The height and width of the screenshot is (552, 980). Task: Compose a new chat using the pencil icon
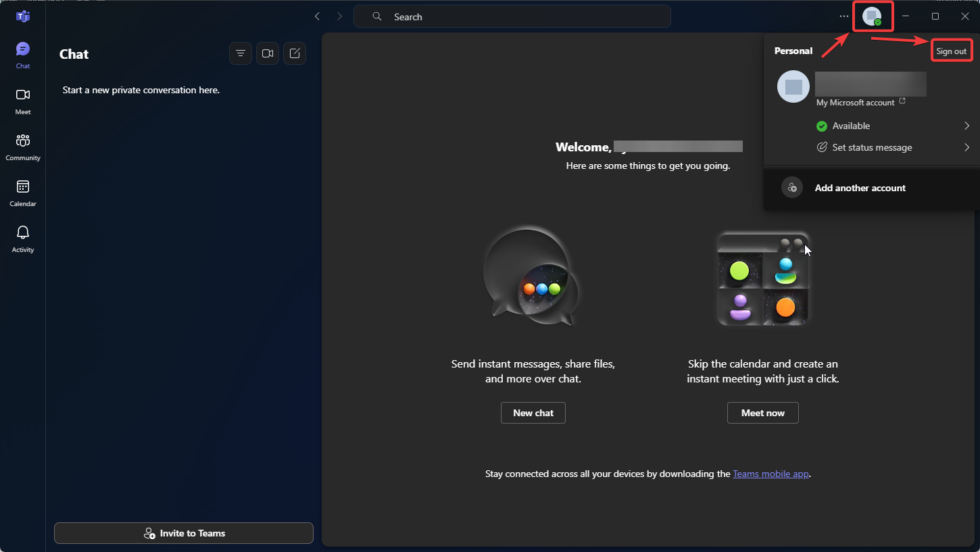pyautogui.click(x=294, y=53)
